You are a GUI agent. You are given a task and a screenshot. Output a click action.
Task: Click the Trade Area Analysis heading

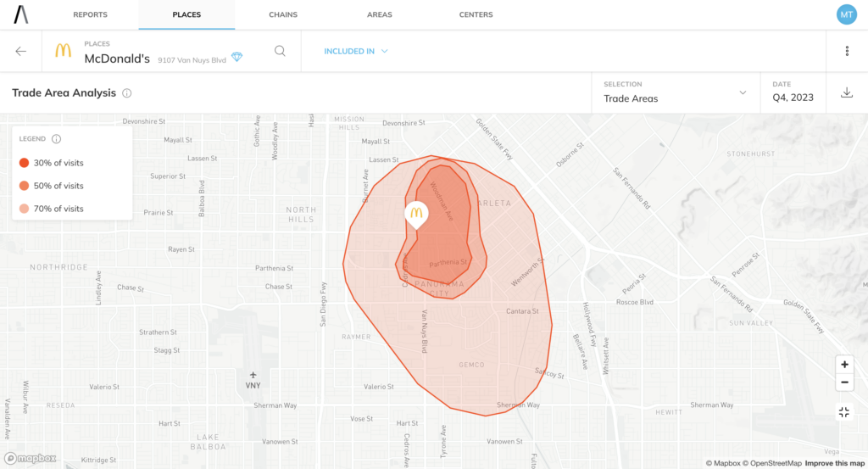[64, 92]
